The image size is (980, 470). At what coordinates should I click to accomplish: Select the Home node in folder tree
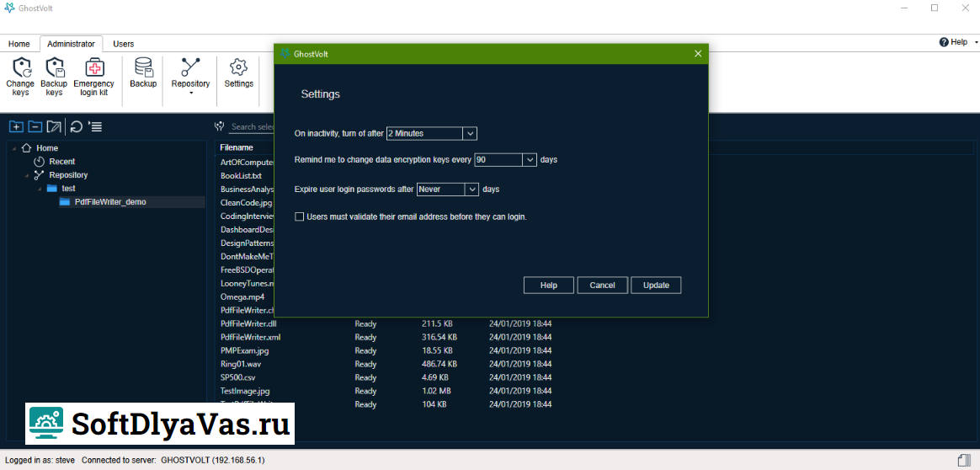coord(40,148)
